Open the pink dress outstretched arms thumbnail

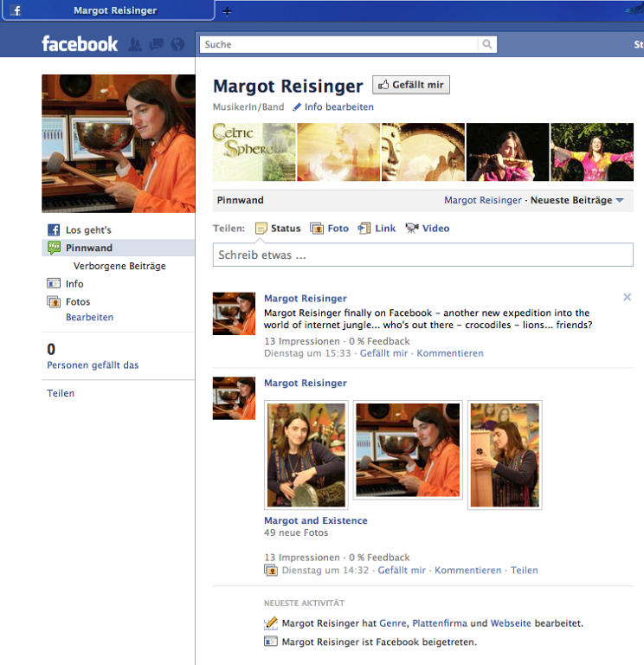point(592,152)
